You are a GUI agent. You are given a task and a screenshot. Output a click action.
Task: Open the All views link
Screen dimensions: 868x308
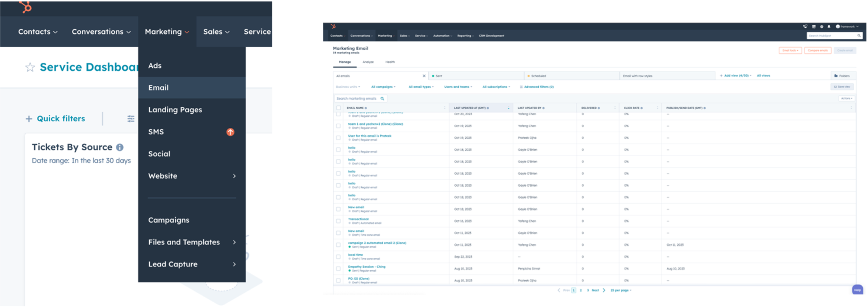pos(763,76)
